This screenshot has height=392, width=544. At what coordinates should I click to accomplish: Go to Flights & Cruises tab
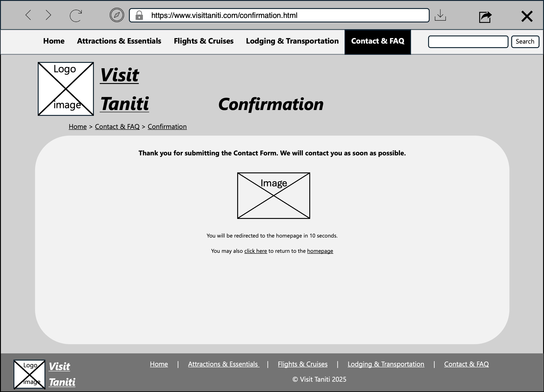point(203,41)
